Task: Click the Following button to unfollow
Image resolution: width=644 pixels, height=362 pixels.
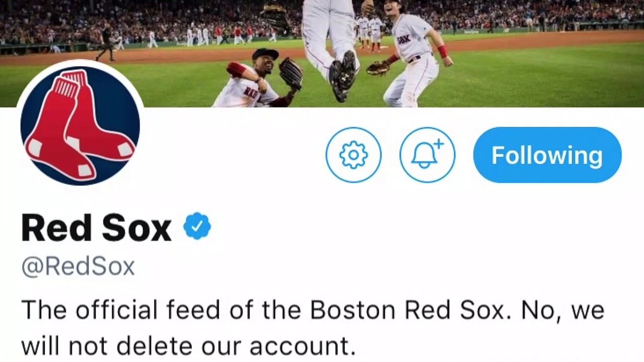Action: 547,155
